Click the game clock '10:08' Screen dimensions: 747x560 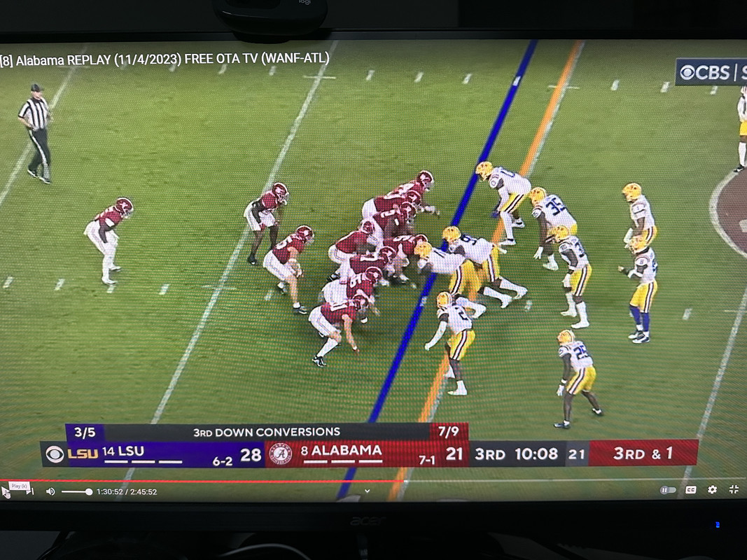pyautogui.click(x=536, y=454)
